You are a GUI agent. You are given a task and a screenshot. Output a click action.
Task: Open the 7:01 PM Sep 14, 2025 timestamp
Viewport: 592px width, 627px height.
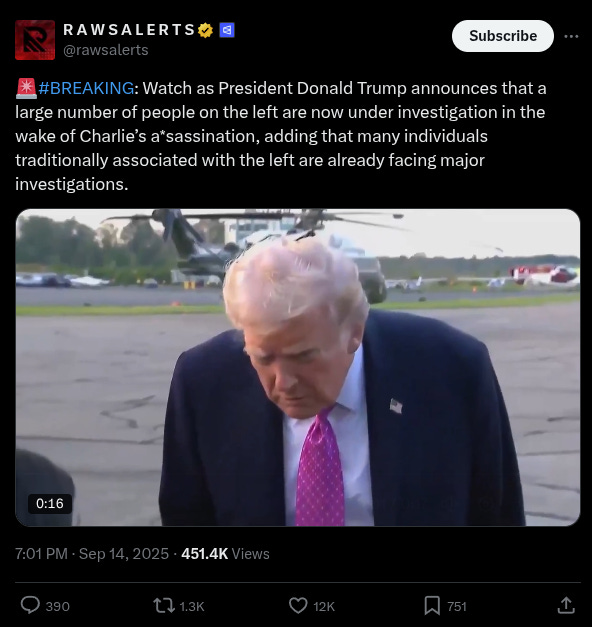tap(92, 554)
